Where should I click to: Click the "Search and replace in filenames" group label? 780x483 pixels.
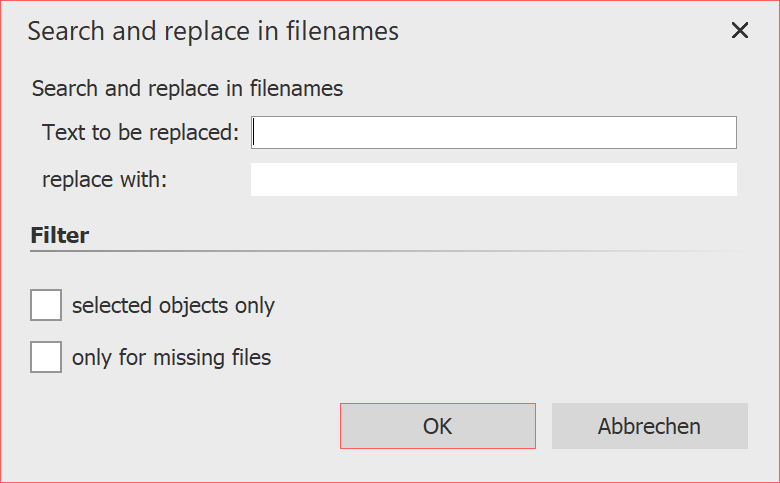pyautogui.click(x=187, y=89)
